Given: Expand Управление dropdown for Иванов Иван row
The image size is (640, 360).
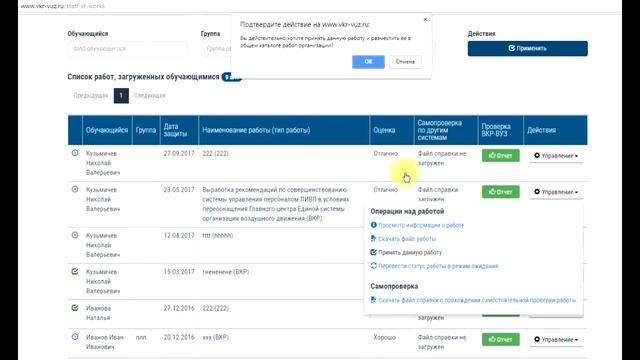Looking at the screenshot, I should pos(556,339).
